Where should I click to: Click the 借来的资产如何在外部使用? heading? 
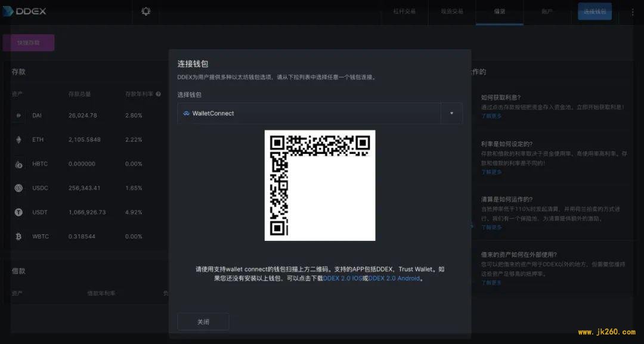pyautogui.click(x=519, y=255)
